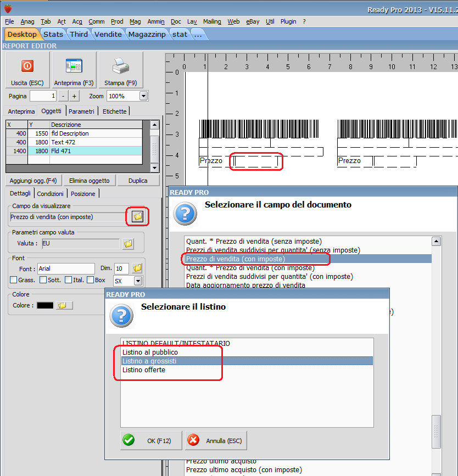Select 'Fld 471' row in objects list
Viewport: 458px width, 476px height.
pyautogui.click(x=74, y=151)
